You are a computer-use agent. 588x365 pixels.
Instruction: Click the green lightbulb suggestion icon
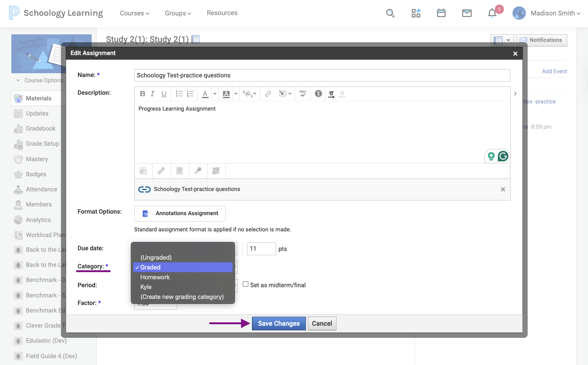[x=491, y=156]
